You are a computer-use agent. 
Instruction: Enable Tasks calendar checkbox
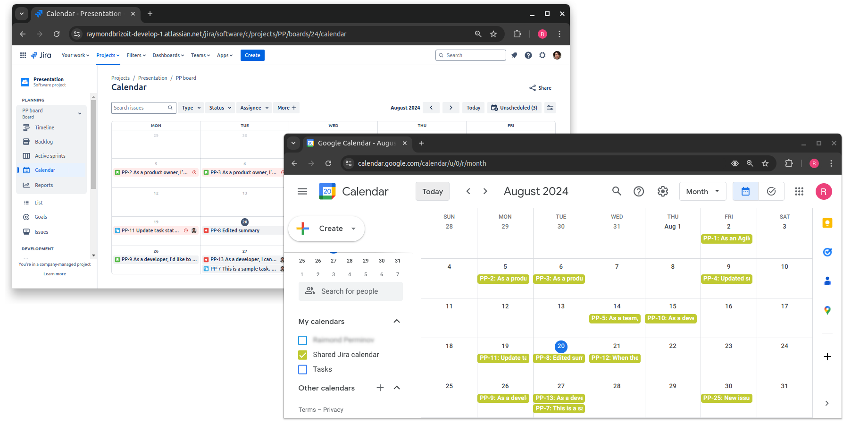tap(303, 369)
